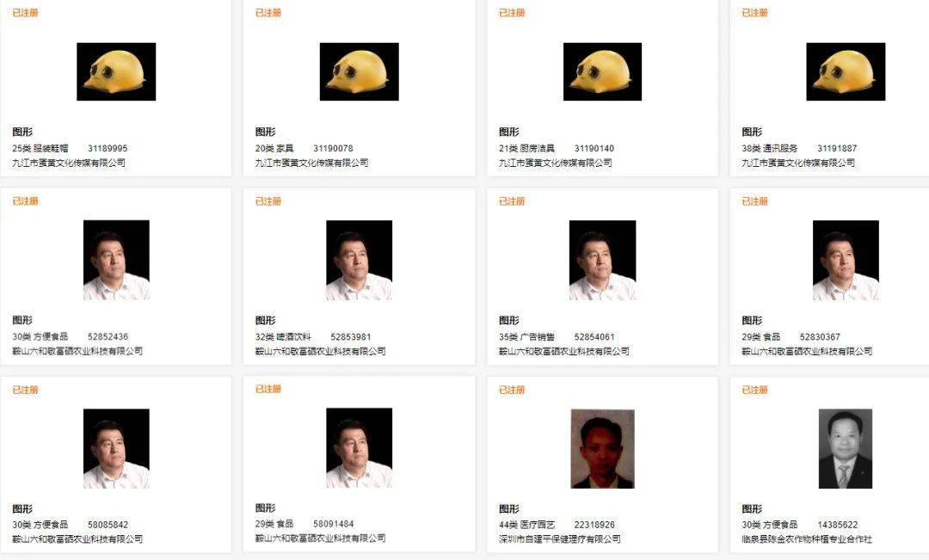The width and height of the screenshot is (929, 560).
Task: Click registration number 58085842
Action: [108, 525]
